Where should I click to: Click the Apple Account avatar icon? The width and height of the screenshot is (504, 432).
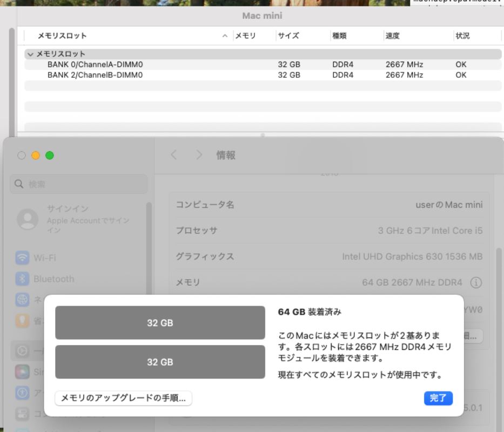[x=28, y=219]
